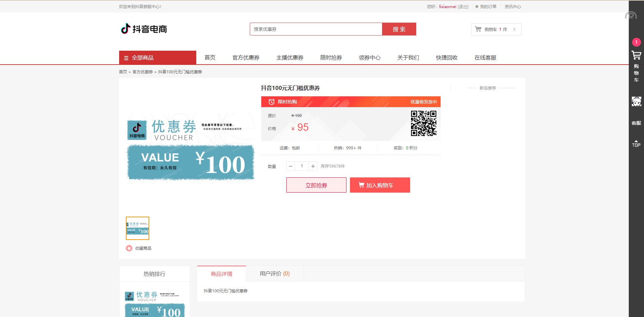
Task: Open the 官方优惠券 navigation item
Action: pyautogui.click(x=246, y=57)
